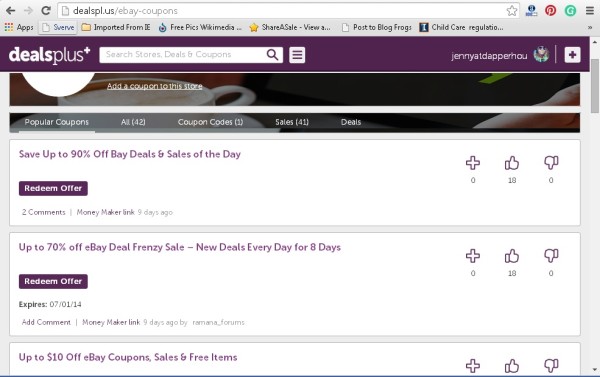Redeem Offer for eBay Deal Frenzy Sale
This screenshot has height=377, width=600.
pos(53,281)
